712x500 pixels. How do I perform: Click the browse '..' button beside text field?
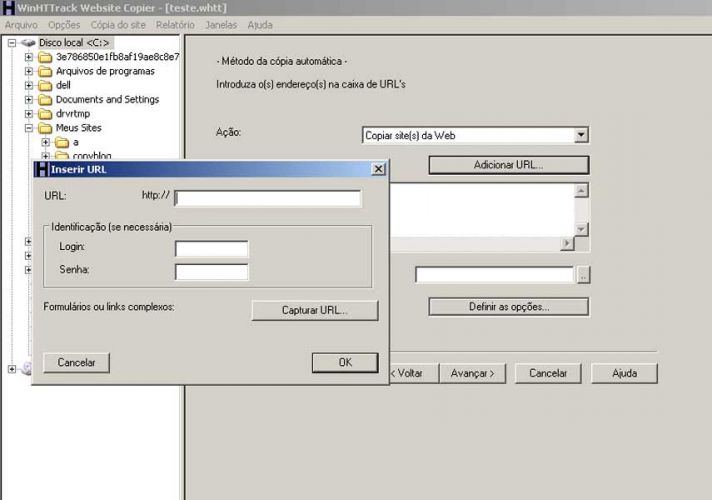pyautogui.click(x=583, y=275)
